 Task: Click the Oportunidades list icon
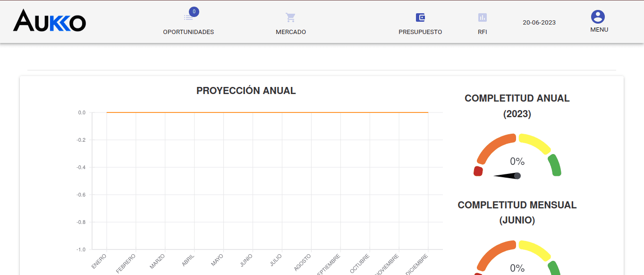point(188,18)
